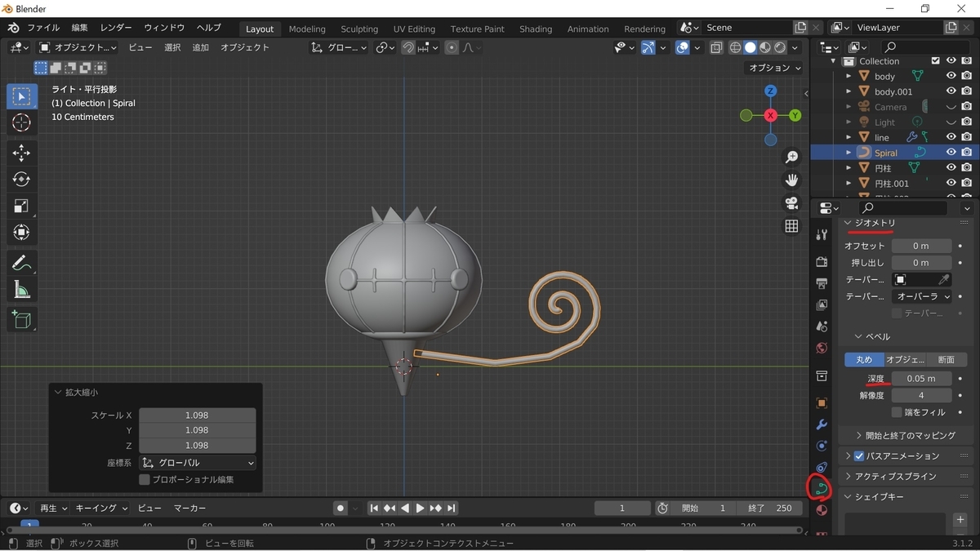Screen dimensions: 980x551
Task: Activate the Move tool
Action: [x=21, y=153]
